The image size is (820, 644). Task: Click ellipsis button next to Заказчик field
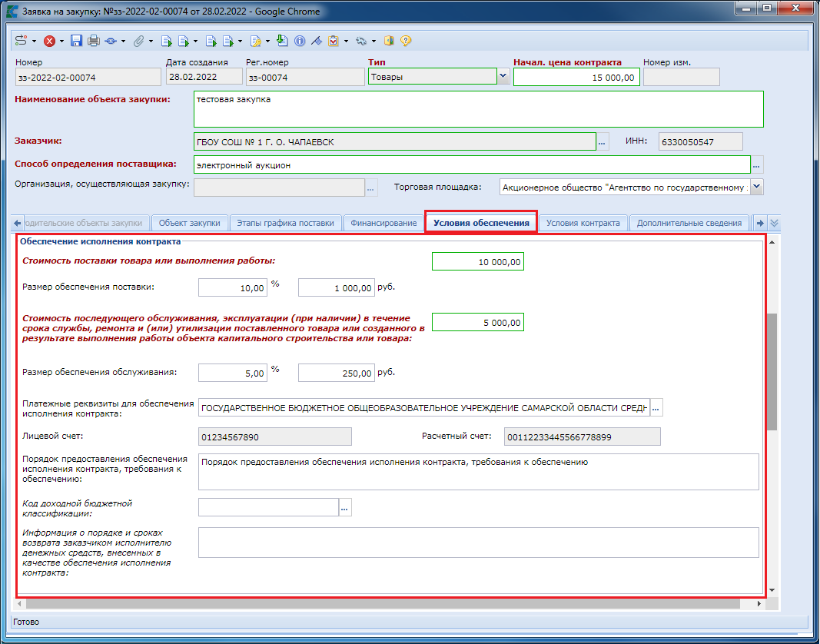coord(603,141)
